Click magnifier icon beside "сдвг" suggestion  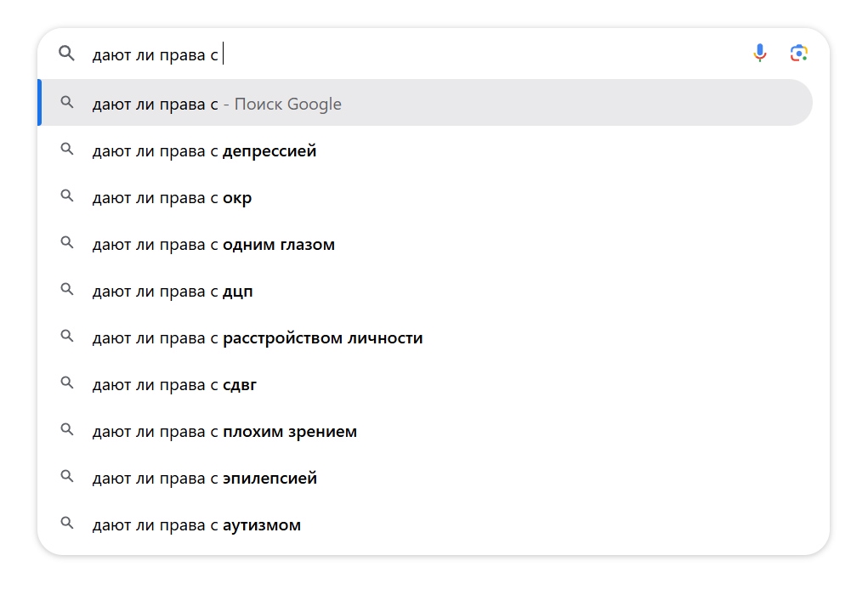(67, 384)
